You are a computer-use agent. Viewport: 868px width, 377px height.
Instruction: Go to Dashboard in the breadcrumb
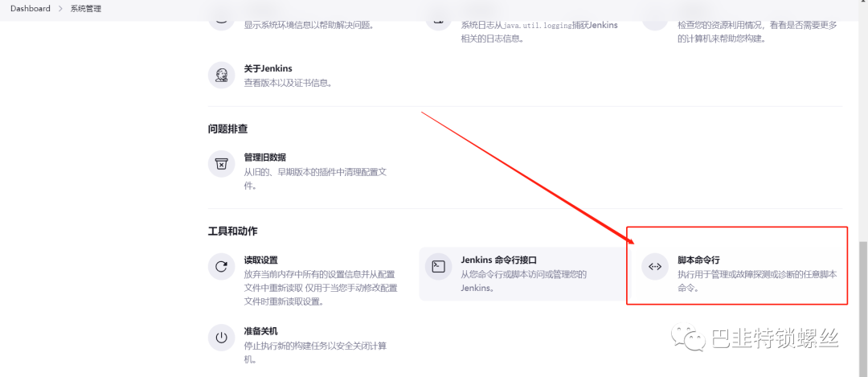tap(31, 9)
